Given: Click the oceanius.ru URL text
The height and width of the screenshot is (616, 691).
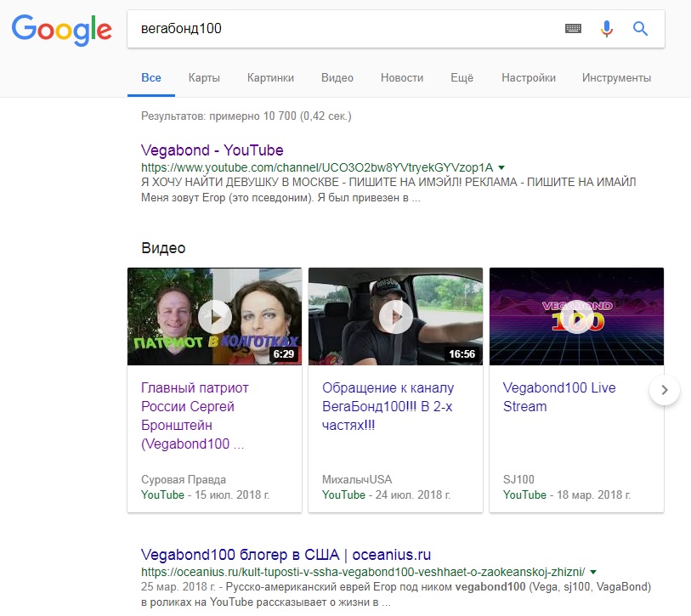Looking at the screenshot, I should 363,572.
